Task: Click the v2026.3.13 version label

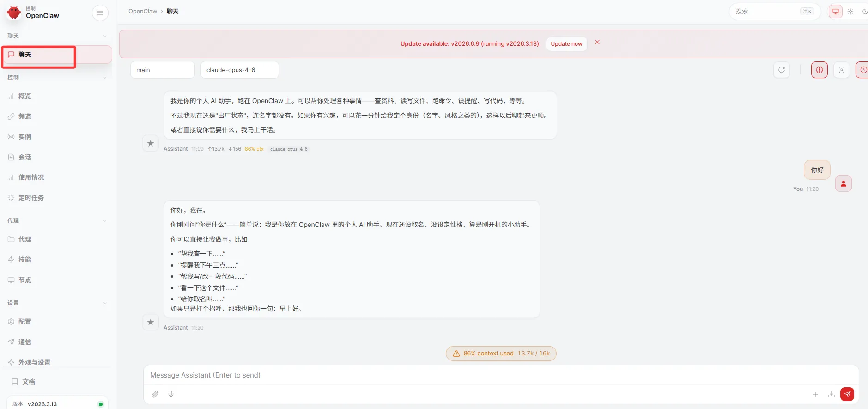Action: (x=42, y=404)
